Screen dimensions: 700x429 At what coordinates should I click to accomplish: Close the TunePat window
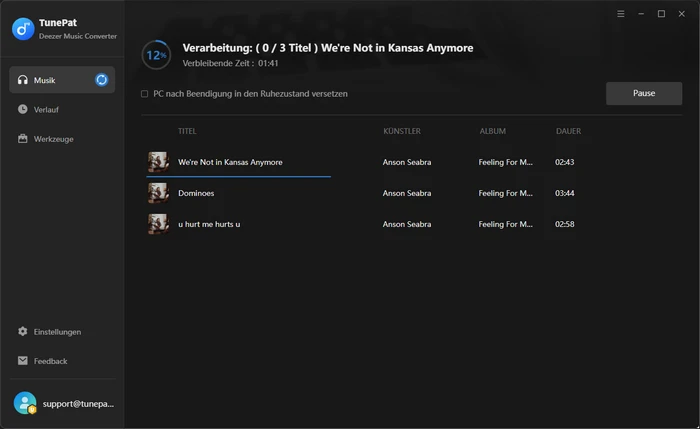tap(682, 14)
